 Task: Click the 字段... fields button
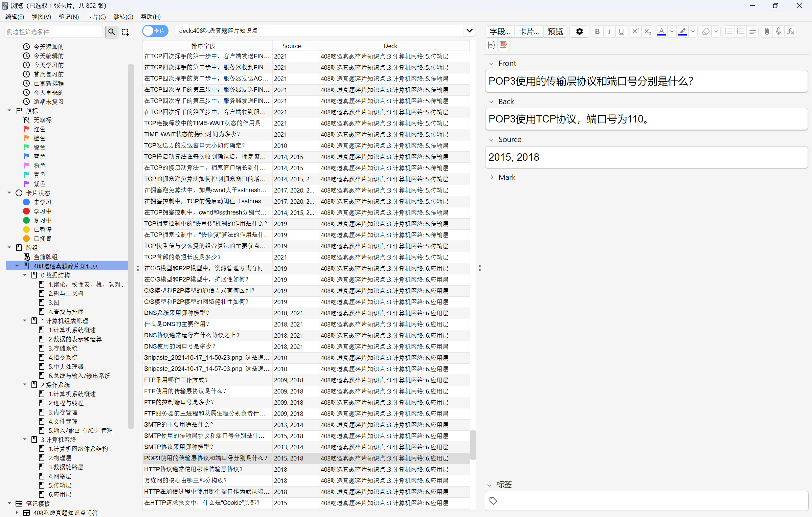tap(500, 31)
